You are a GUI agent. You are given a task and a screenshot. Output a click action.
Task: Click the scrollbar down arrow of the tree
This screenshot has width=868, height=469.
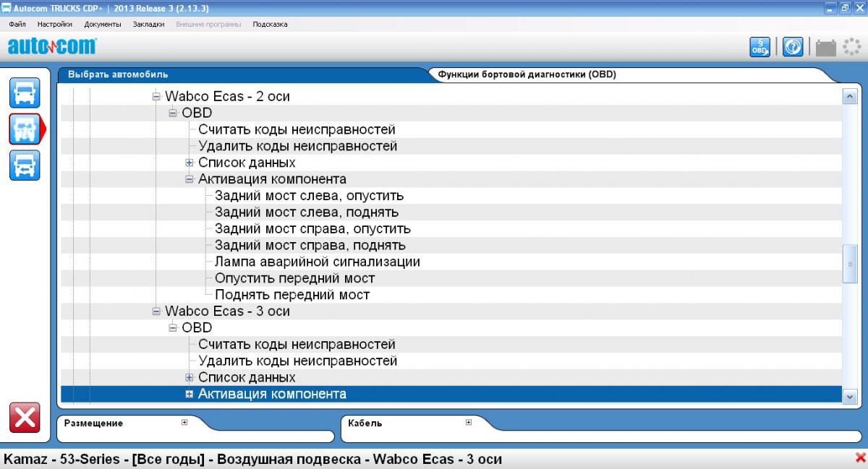point(850,396)
